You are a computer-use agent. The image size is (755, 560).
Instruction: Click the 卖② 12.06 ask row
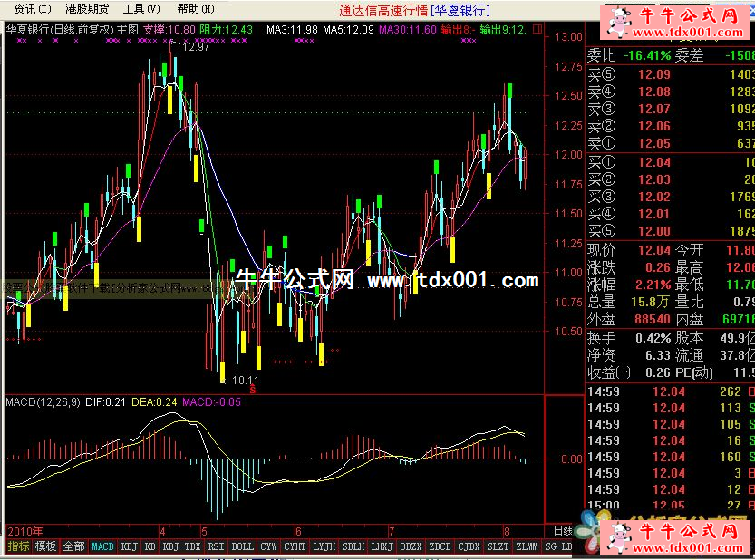pyautogui.click(x=671, y=126)
